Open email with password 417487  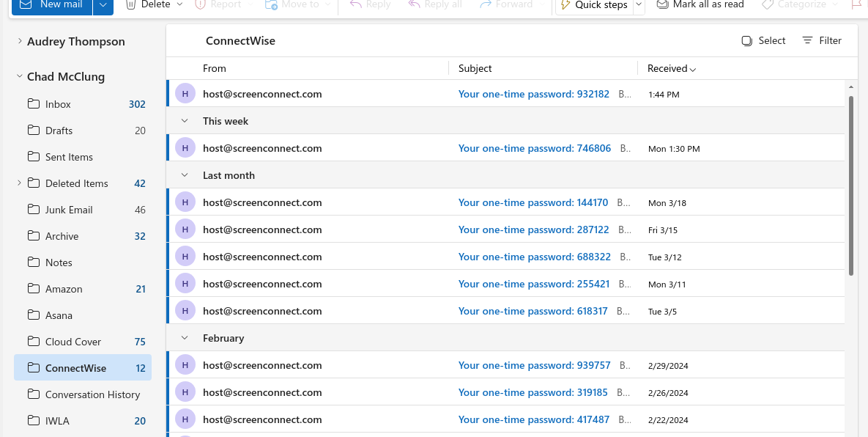click(x=505, y=420)
